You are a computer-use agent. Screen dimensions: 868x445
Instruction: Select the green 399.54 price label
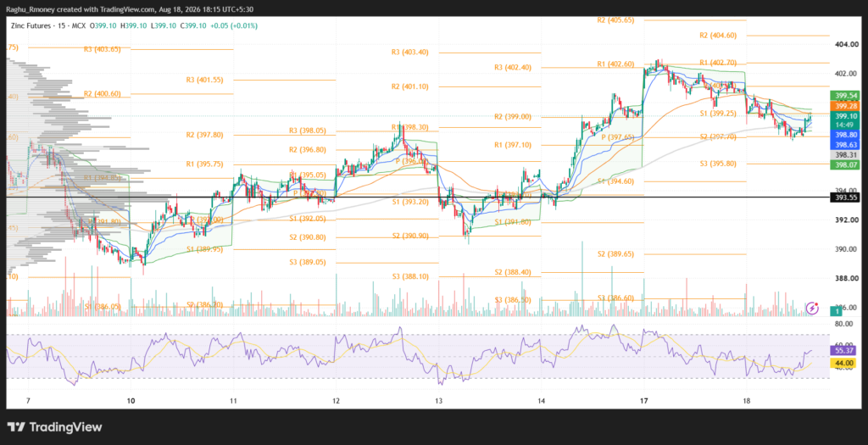click(847, 96)
